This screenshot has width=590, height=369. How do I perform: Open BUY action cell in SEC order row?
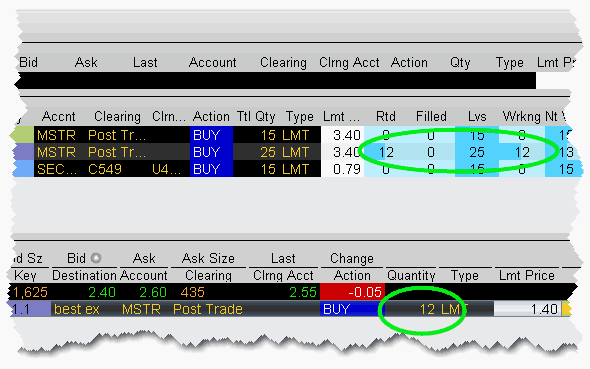coord(211,169)
